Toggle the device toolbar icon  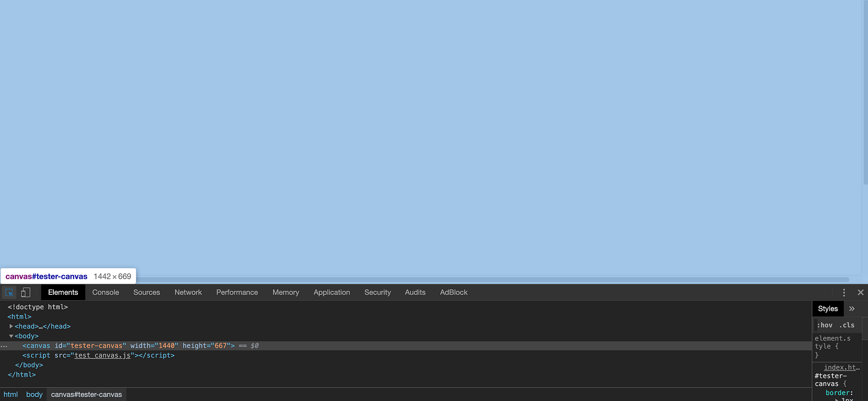pos(26,292)
